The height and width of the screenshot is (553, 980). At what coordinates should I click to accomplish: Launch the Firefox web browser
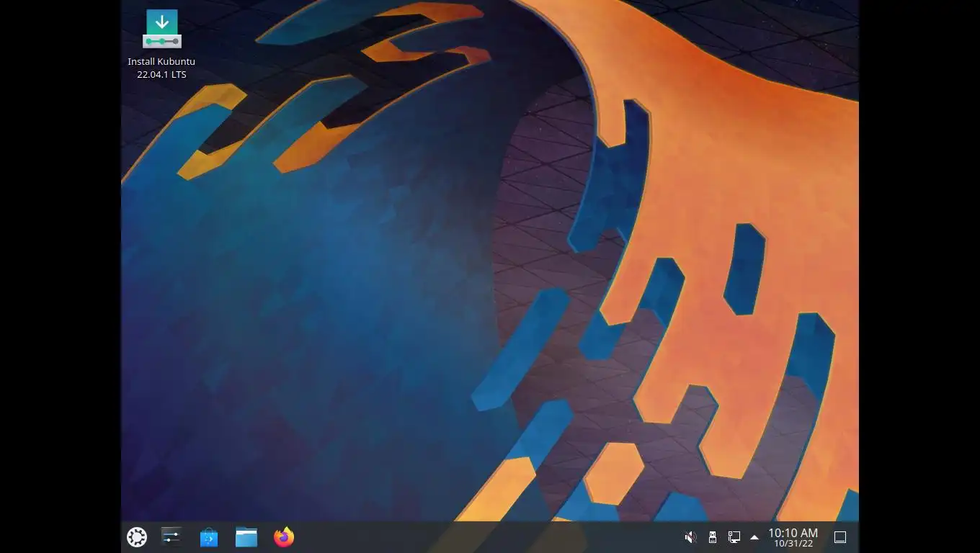(284, 537)
